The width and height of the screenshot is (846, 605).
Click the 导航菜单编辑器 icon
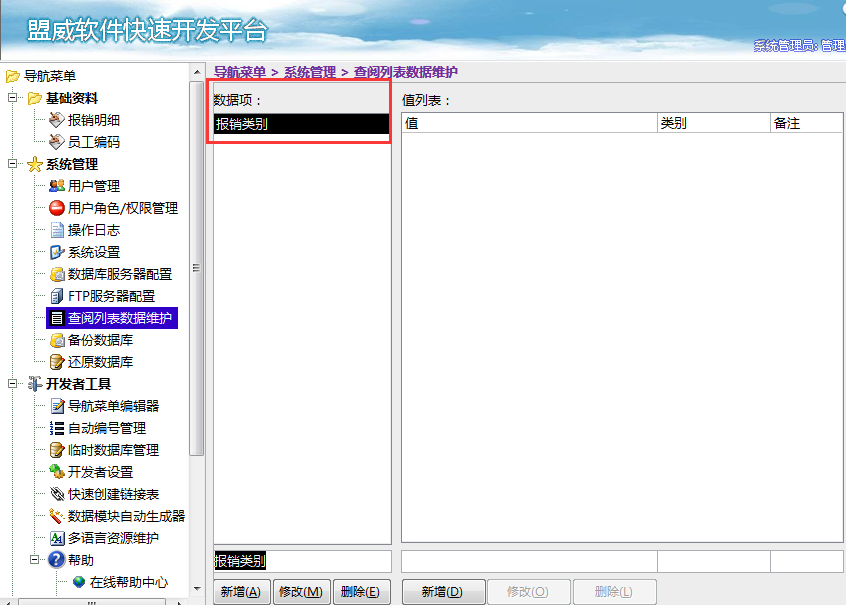tap(57, 406)
